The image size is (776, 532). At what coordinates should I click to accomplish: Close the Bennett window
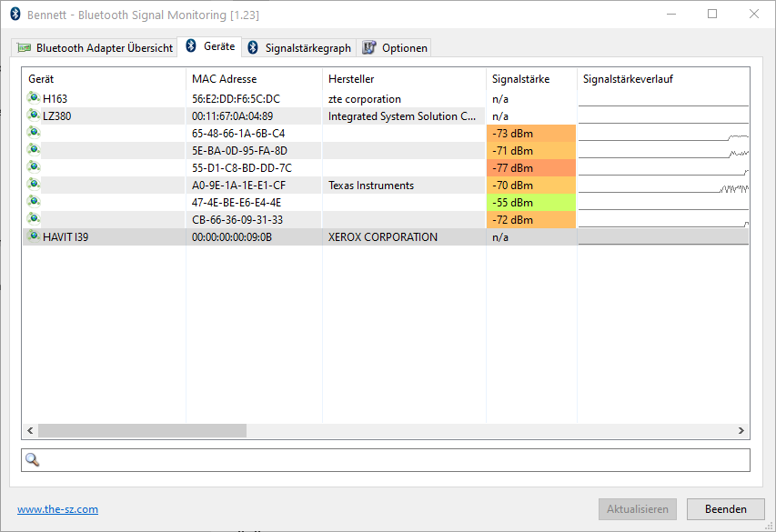[x=754, y=14]
